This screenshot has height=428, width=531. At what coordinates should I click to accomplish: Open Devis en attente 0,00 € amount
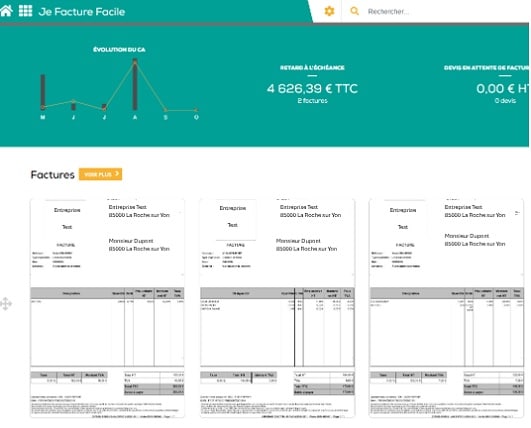(x=503, y=89)
